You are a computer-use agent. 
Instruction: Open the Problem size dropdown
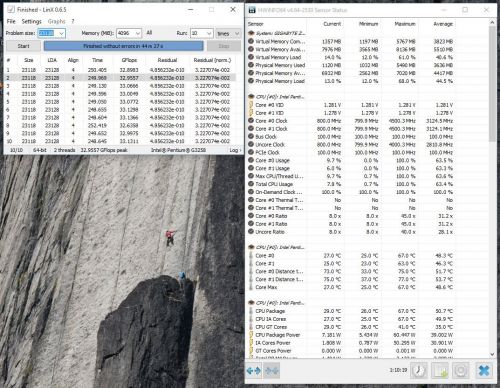[61, 33]
